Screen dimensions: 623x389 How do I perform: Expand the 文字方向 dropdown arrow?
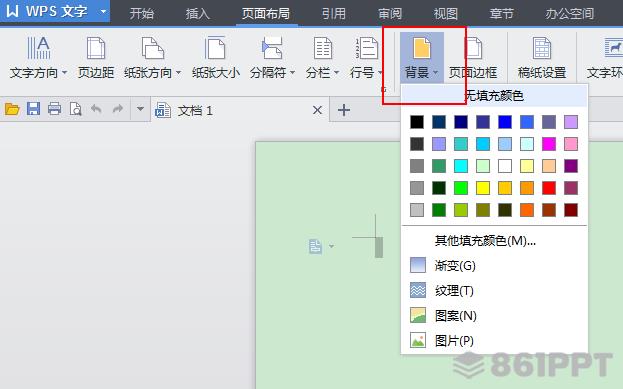[x=64, y=73]
